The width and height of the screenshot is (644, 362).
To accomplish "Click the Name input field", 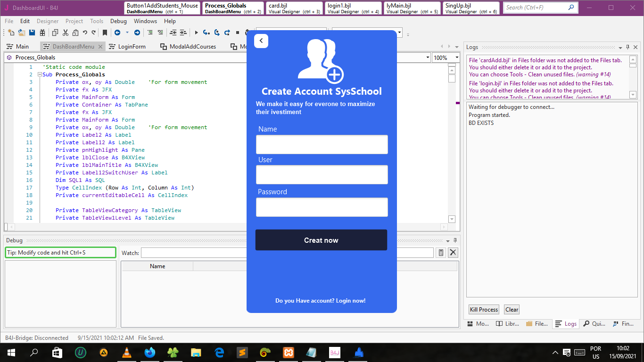I will coord(322,144).
